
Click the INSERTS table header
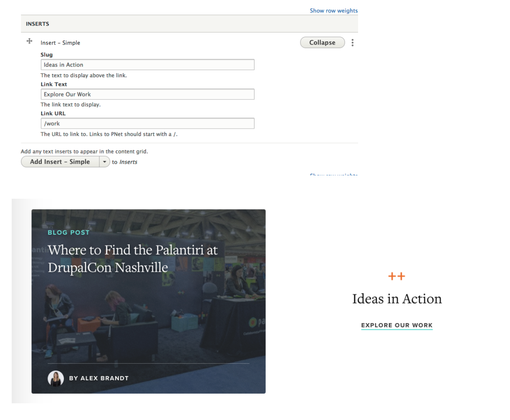38,24
